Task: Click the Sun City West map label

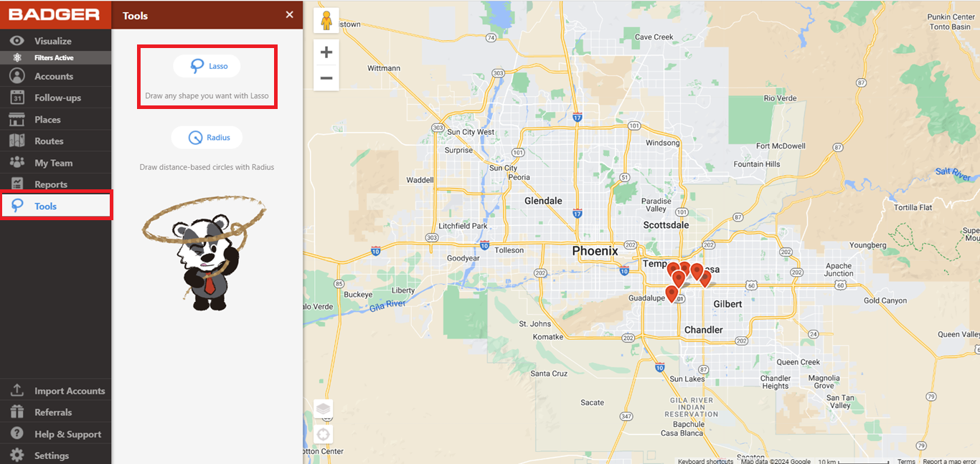Action: (471, 132)
